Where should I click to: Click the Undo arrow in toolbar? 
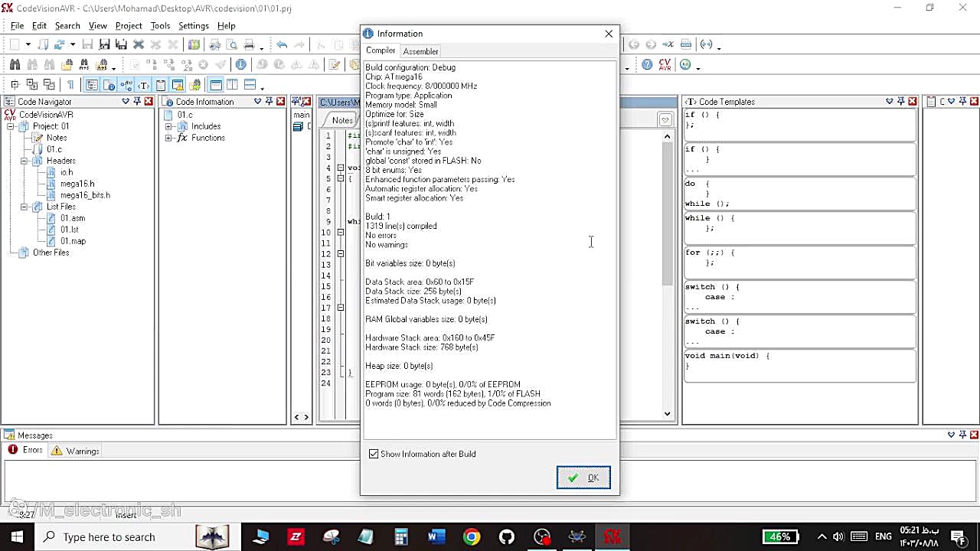click(282, 45)
